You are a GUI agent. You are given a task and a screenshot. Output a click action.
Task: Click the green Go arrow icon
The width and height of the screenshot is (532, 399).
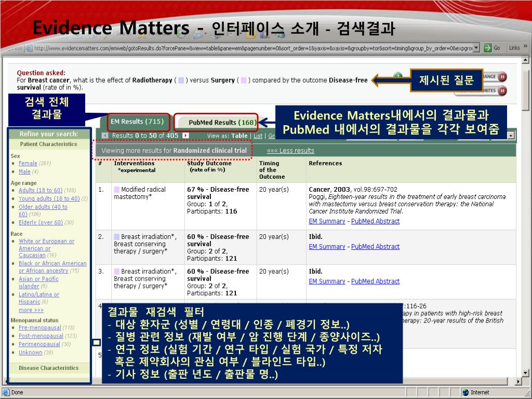(487, 48)
